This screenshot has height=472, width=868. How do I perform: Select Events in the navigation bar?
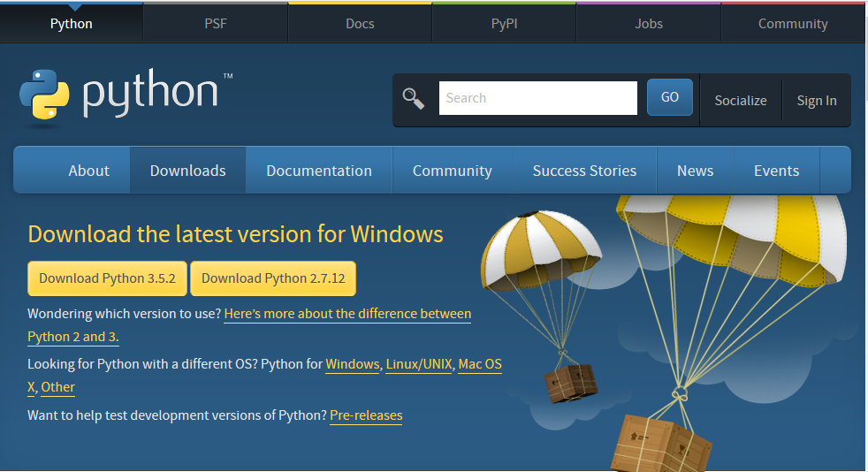click(x=776, y=171)
